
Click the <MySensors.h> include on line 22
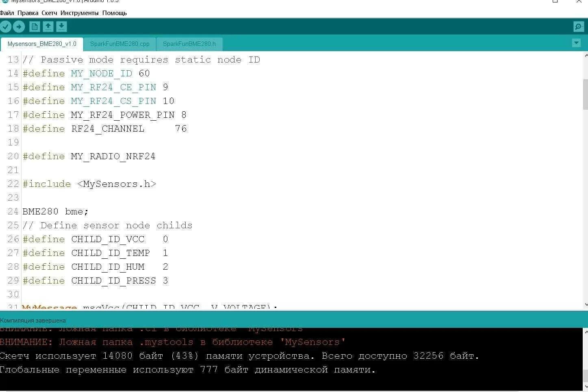[117, 184]
